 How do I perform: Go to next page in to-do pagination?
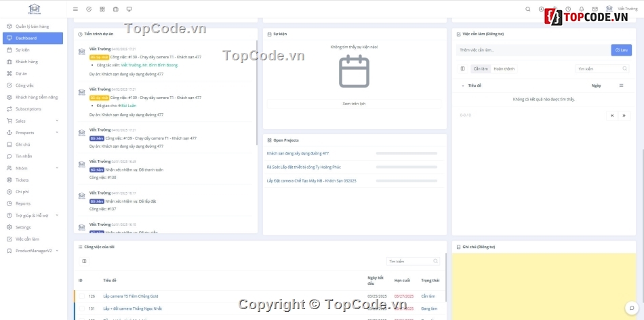coord(624,115)
